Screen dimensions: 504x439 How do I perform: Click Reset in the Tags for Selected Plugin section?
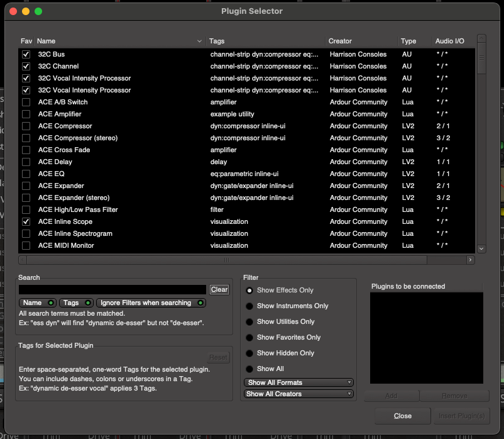coord(218,357)
